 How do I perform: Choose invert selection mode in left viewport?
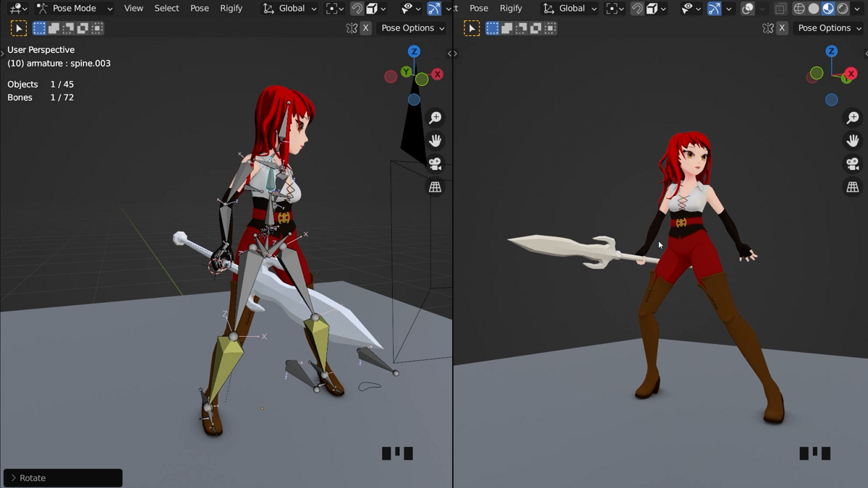click(x=82, y=28)
